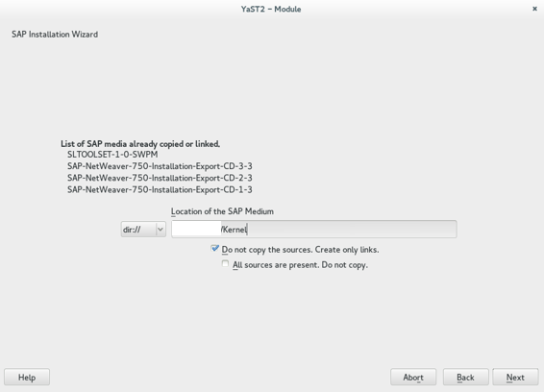This screenshot has width=544, height=392.
Task: Click the dropdown arrow beside dir://
Action: tap(161, 230)
